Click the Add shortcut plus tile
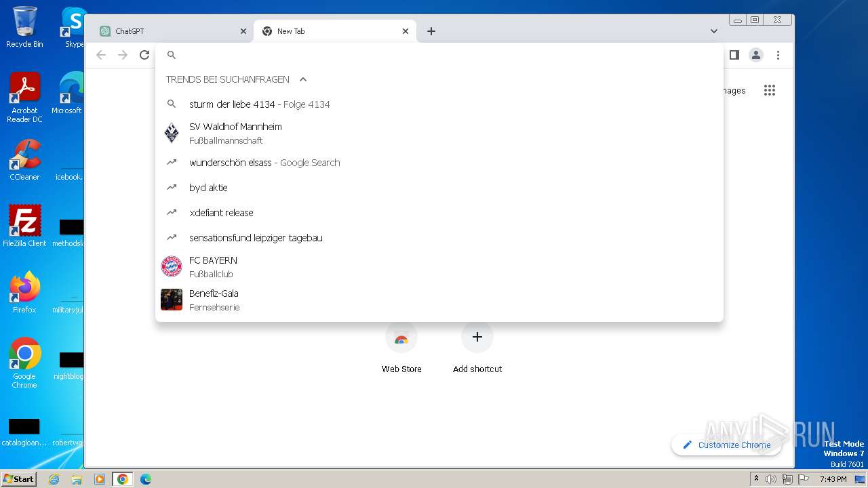868x488 pixels. click(x=477, y=348)
